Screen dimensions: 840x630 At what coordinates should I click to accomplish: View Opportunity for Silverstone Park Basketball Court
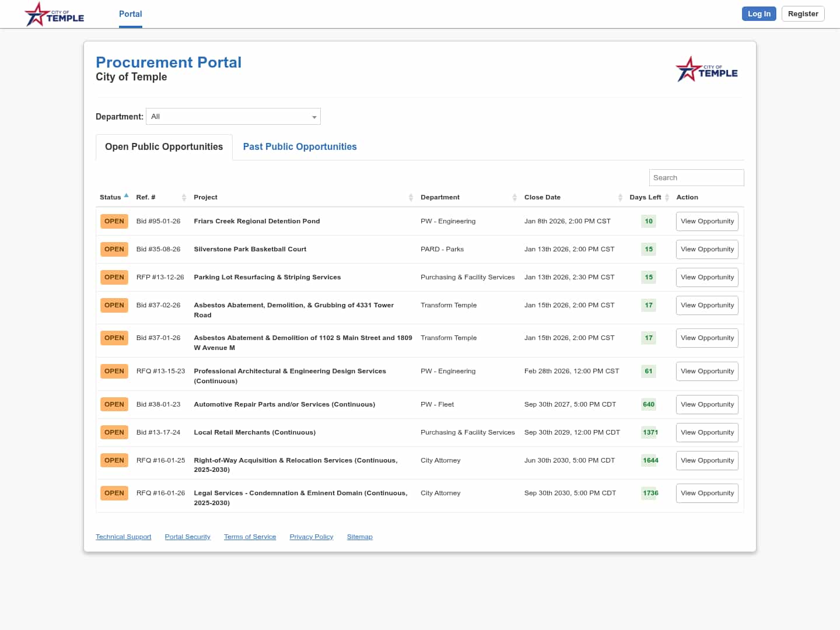(x=707, y=250)
